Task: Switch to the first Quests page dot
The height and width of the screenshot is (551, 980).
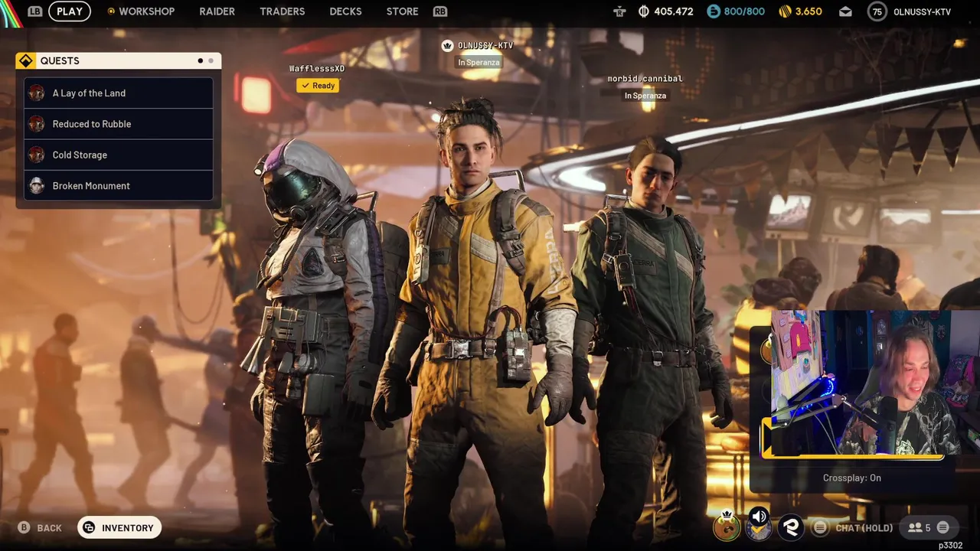Action: (201, 60)
